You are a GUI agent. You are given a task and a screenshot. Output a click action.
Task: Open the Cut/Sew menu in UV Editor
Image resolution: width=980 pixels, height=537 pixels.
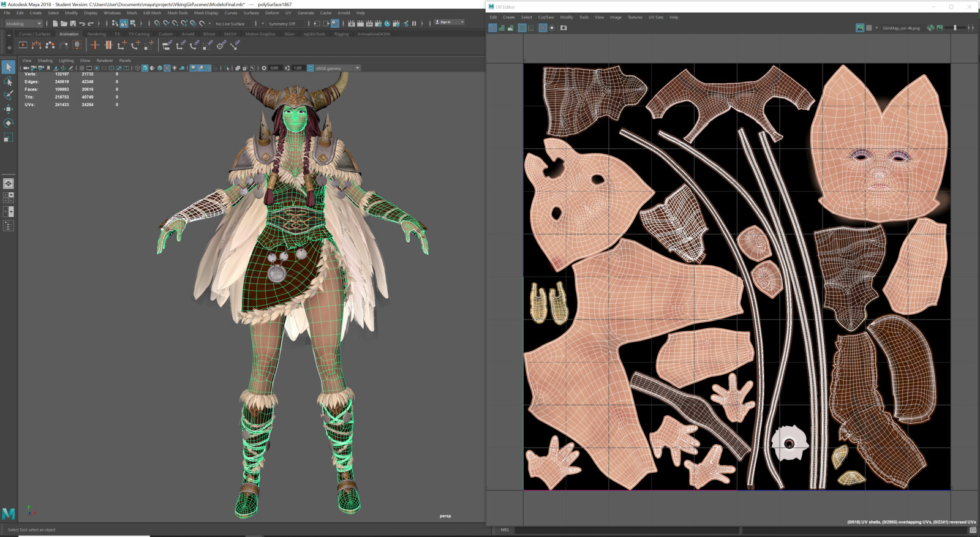[x=546, y=17]
